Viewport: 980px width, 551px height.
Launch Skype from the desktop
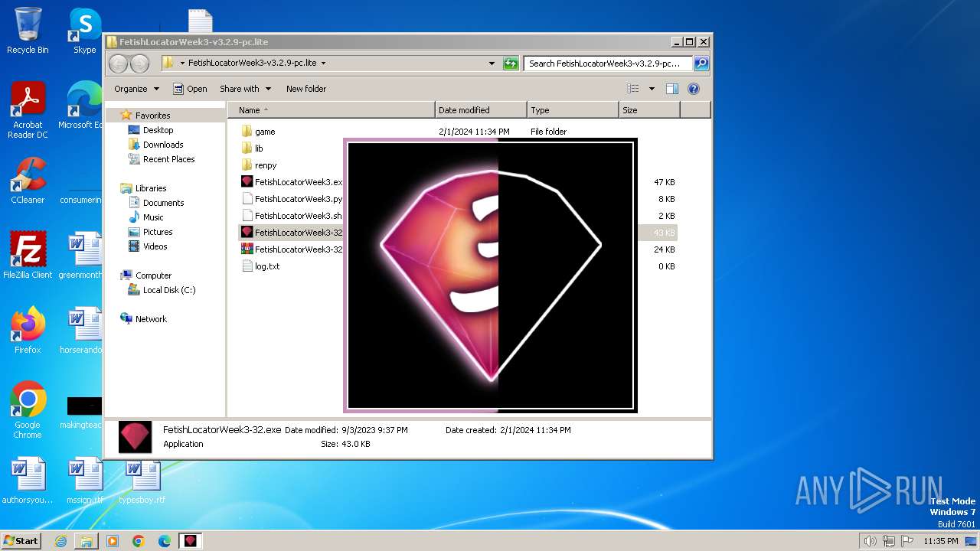pos(84,31)
